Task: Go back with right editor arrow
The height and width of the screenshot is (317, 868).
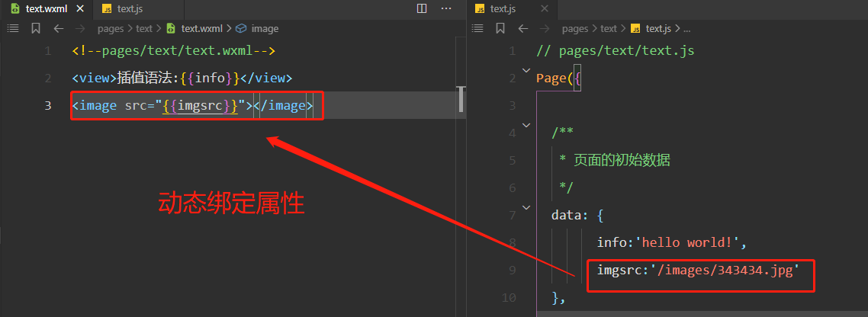Action: click(x=523, y=28)
